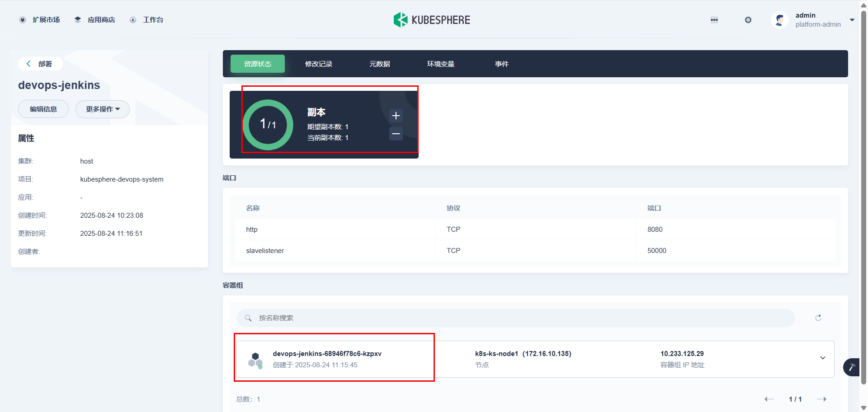Click the scrollbar down arrow
The width and height of the screenshot is (868, 412).
click(863, 408)
